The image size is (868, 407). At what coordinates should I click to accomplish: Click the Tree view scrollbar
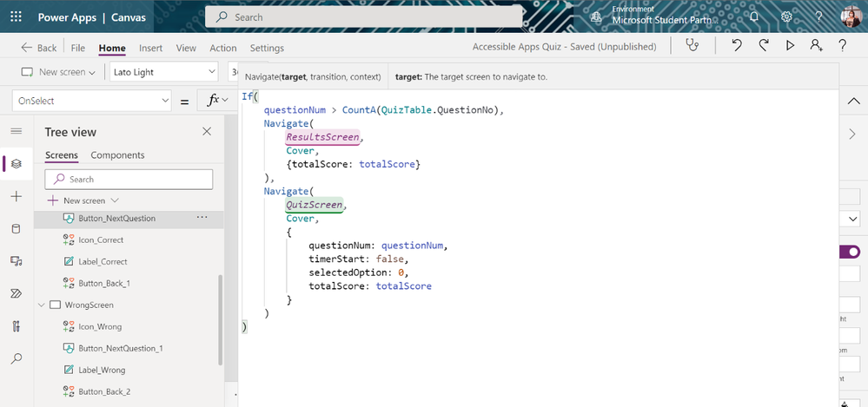[221, 319]
